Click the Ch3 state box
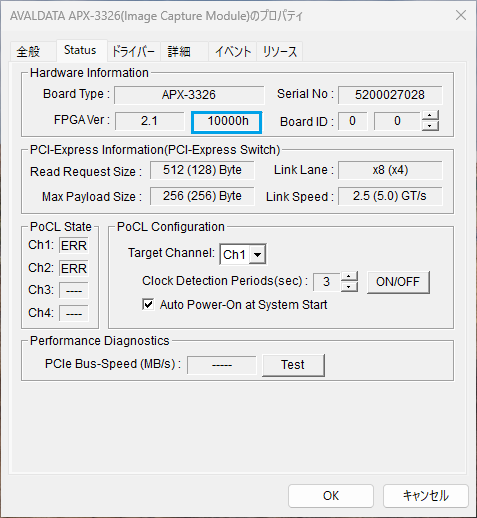 [74, 291]
